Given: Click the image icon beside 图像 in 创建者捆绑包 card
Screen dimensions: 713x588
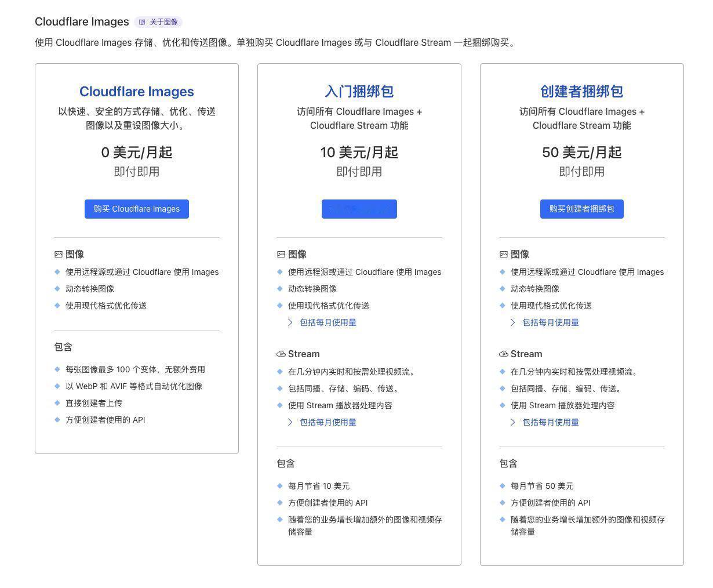Looking at the screenshot, I should [504, 254].
